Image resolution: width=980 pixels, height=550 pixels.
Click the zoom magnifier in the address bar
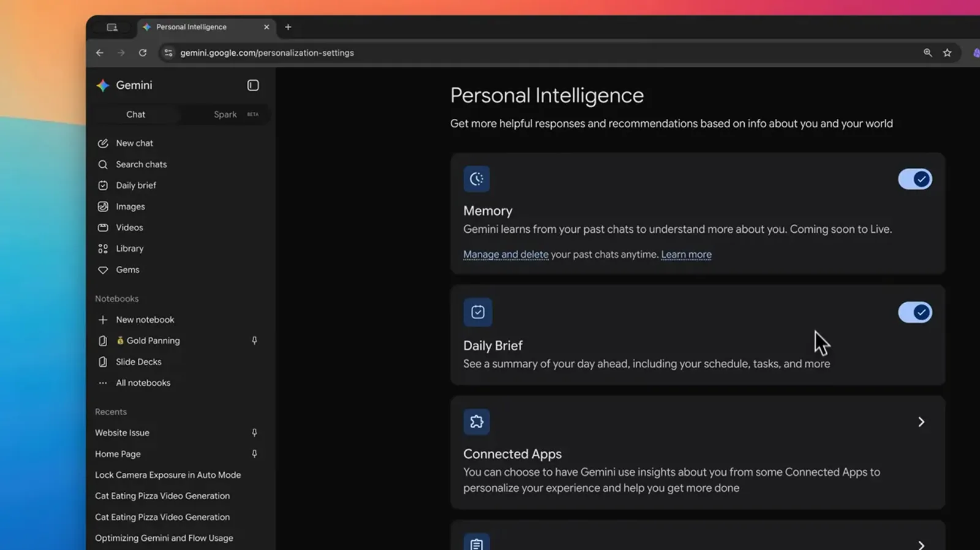(928, 53)
